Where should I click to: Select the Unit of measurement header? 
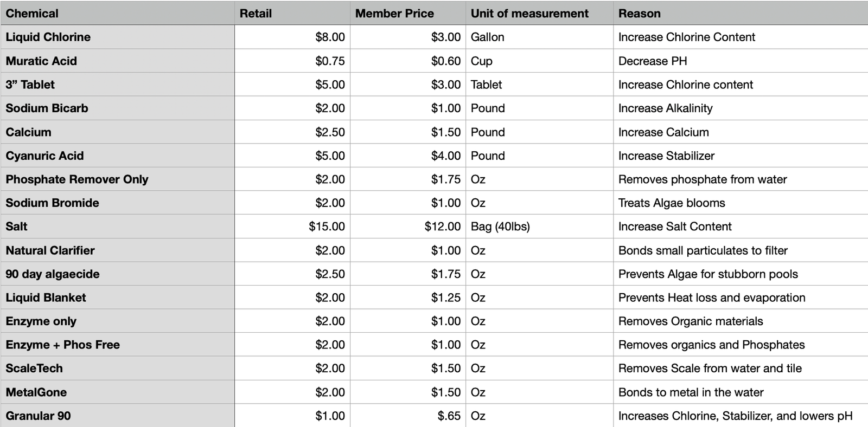529,14
